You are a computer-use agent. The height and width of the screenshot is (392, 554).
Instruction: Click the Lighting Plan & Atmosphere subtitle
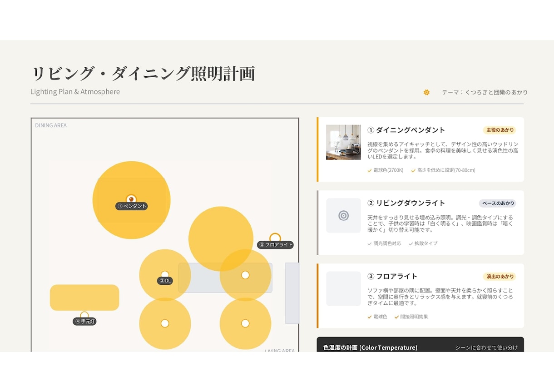click(75, 92)
